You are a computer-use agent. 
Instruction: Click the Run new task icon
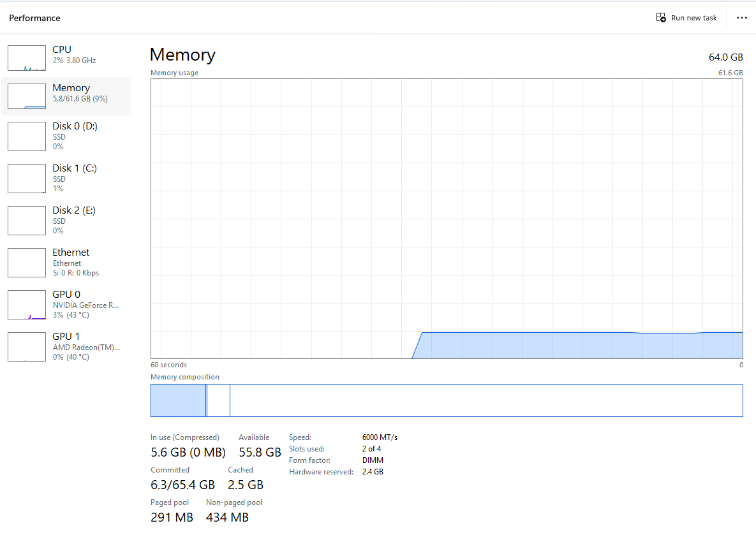click(x=661, y=17)
